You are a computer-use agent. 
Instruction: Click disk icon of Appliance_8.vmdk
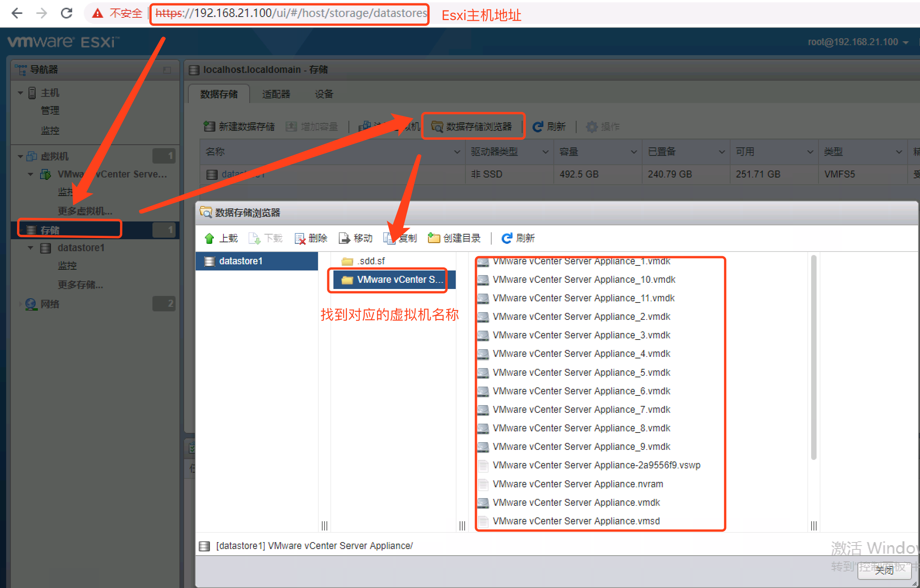(x=483, y=428)
